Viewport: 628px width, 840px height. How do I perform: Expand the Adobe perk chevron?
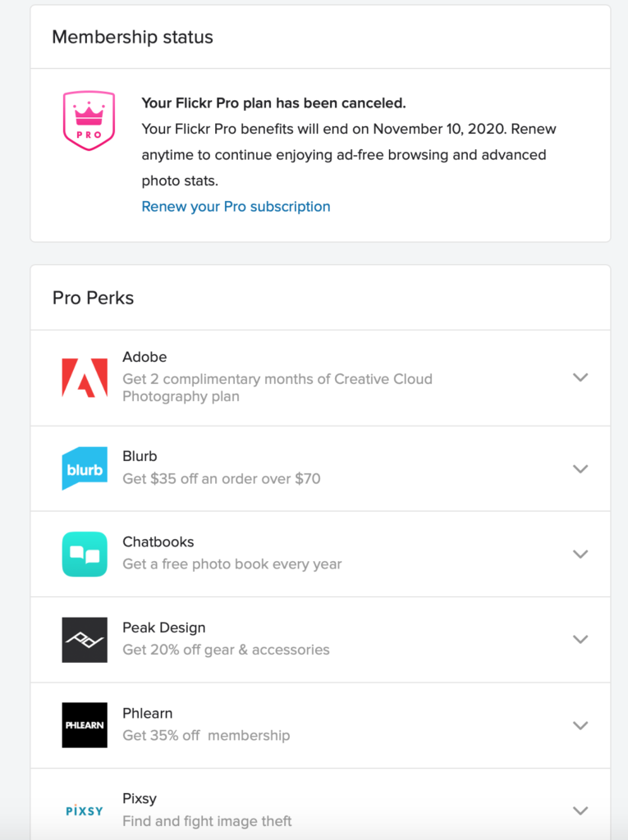click(x=580, y=377)
